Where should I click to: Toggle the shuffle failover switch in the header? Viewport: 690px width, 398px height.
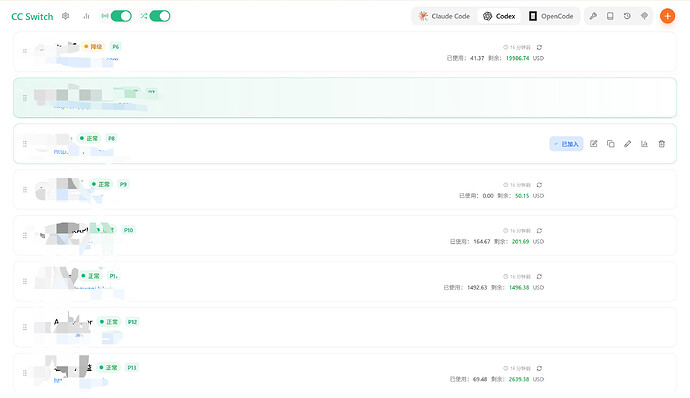(x=160, y=16)
